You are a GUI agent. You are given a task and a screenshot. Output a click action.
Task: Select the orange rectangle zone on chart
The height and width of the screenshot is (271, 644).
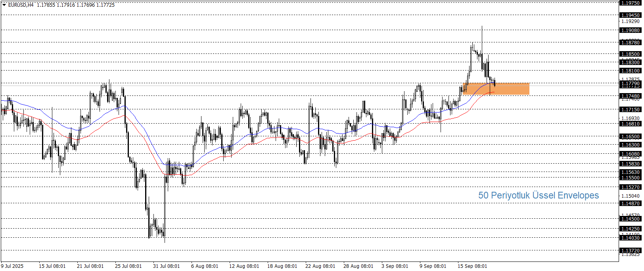(x=512, y=89)
